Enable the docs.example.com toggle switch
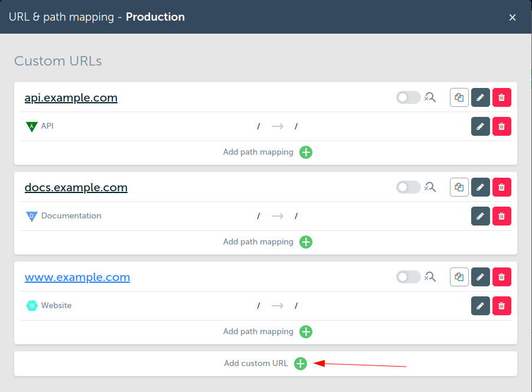Image resolution: width=532 pixels, height=392 pixels. point(408,188)
